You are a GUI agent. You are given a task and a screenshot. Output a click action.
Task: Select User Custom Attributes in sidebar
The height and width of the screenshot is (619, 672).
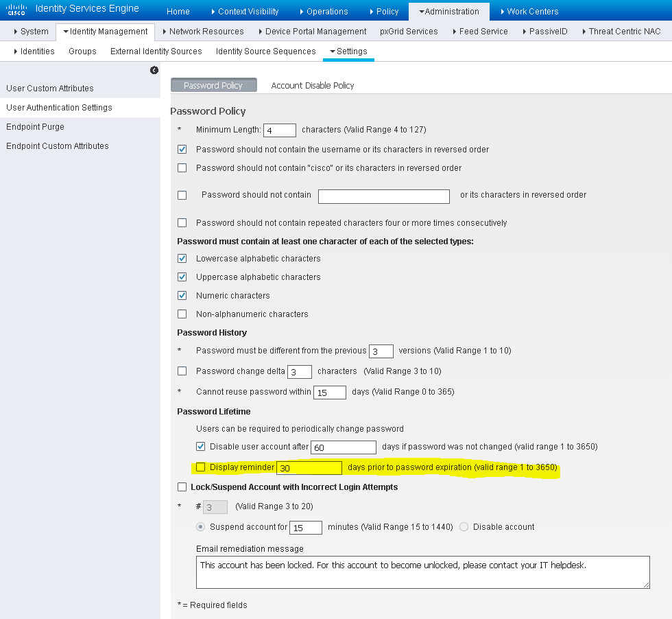(x=49, y=89)
